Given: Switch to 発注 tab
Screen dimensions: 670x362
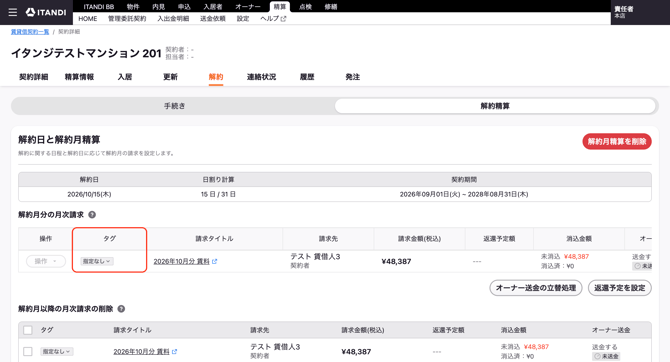Looking at the screenshot, I should [353, 77].
